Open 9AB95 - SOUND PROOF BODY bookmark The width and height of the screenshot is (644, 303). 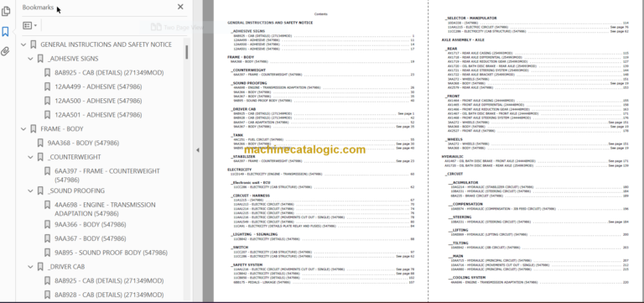111,253
